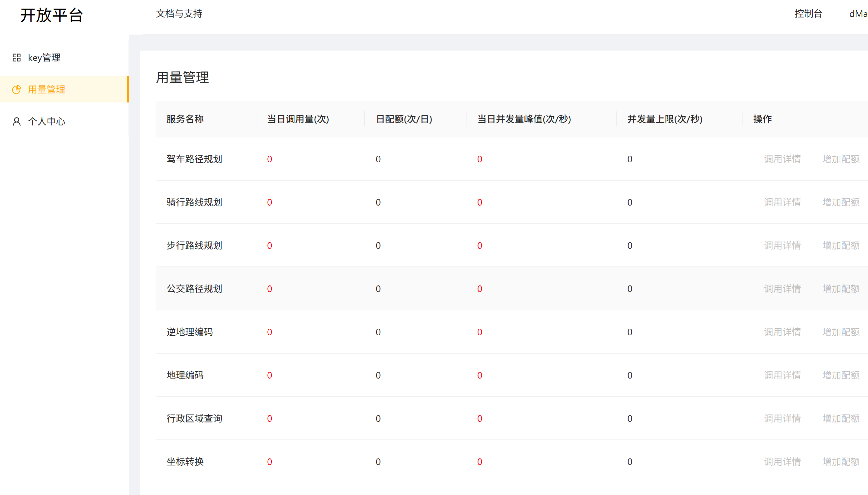Open 调用详情 for 驾车路径规划
This screenshot has width=868, height=495.
(x=782, y=159)
